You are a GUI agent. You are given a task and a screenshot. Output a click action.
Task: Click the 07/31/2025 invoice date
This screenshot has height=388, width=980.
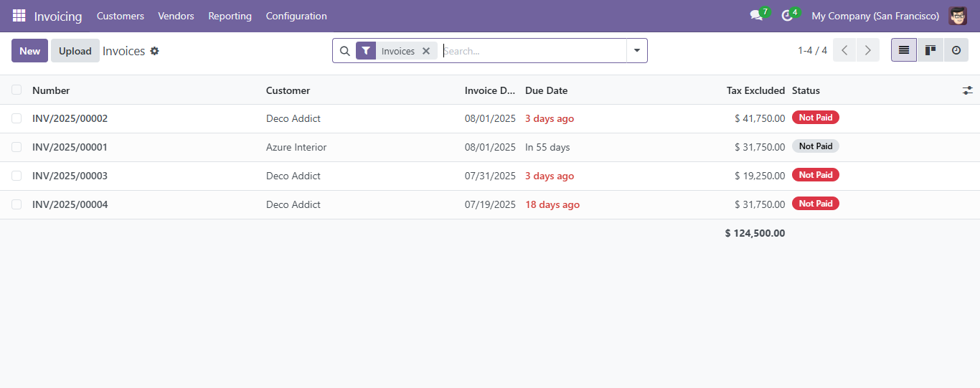tap(490, 176)
